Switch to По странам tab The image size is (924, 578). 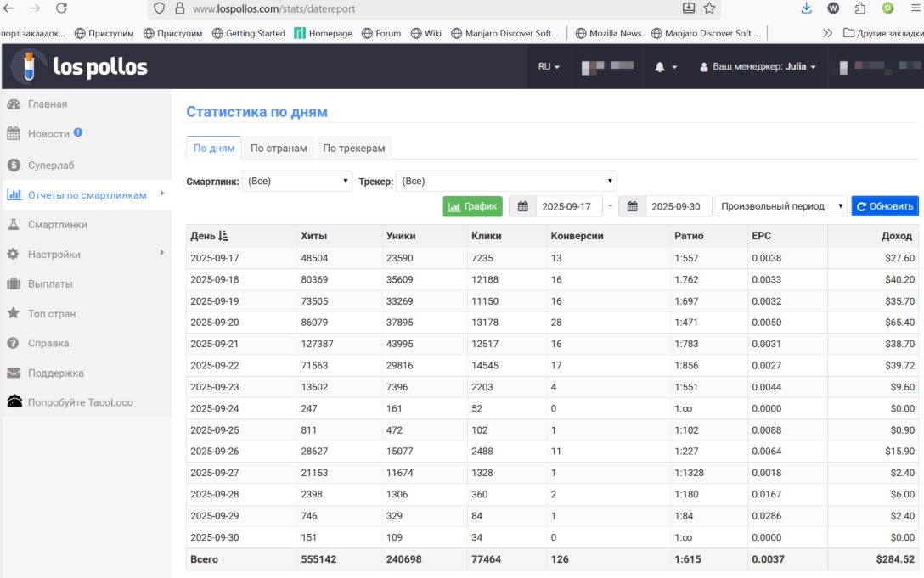click(279, 148)
